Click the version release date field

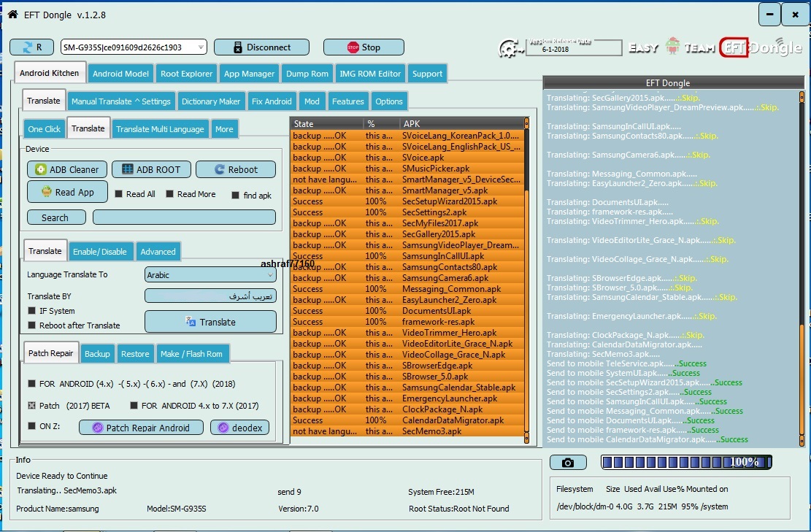(x=574, y=48)
